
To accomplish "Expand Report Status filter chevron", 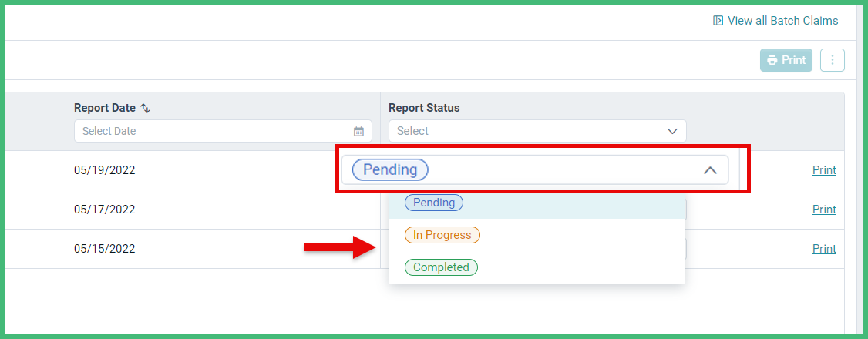I will [x=673, y=132].
